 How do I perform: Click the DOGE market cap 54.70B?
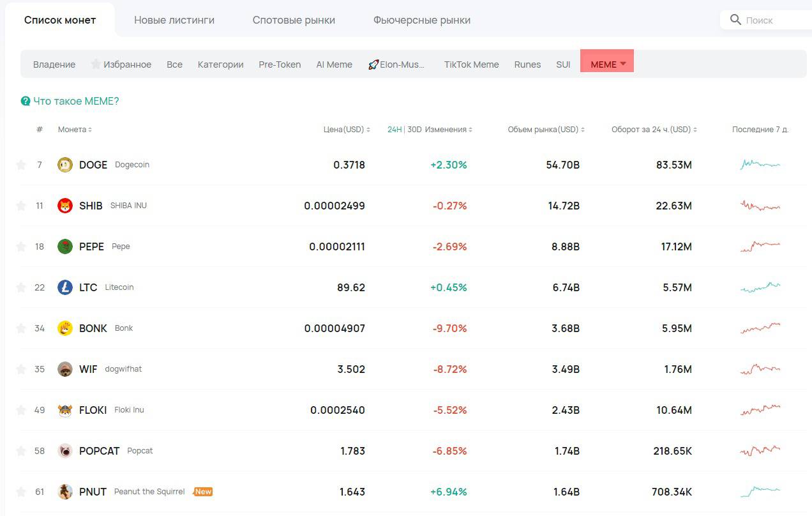pyautogui.click(x=563, y=165)
